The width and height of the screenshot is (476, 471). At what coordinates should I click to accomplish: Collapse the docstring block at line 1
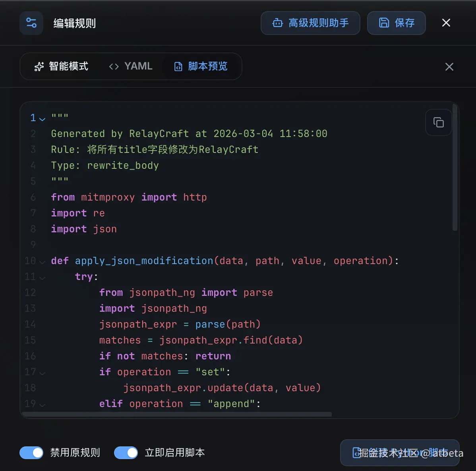tap(43, 118)
